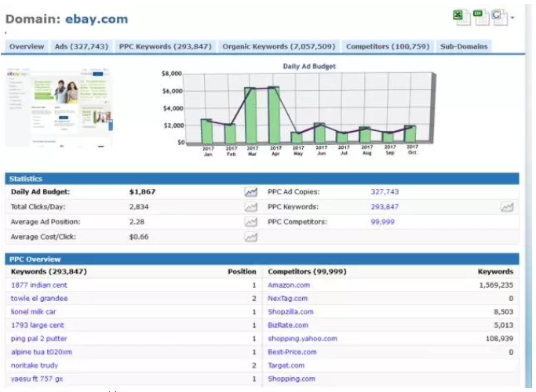Image resolution: width=536 pixels, height=392 pixels.
Task: Open Total Clicks/Day chart icon
Action: pos(251,207)
